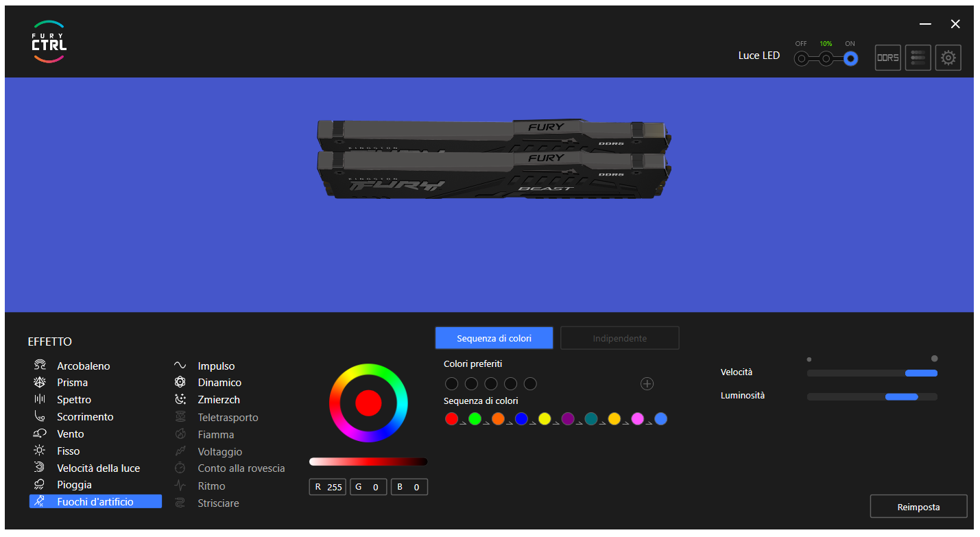Switch to the Indipendente tab
Viewport: 980px width, 537px height.
click(620, 338)
